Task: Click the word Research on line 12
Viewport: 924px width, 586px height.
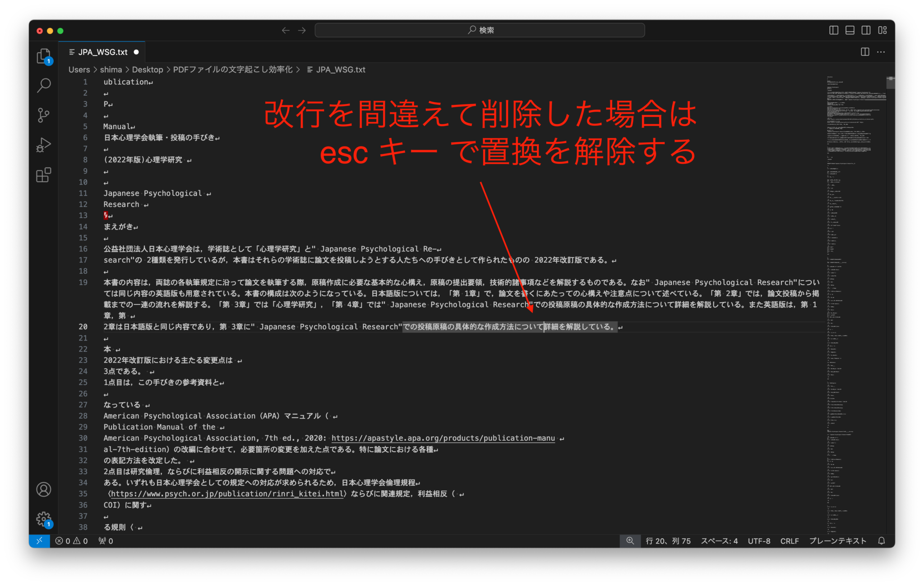Action: point(121,204)
